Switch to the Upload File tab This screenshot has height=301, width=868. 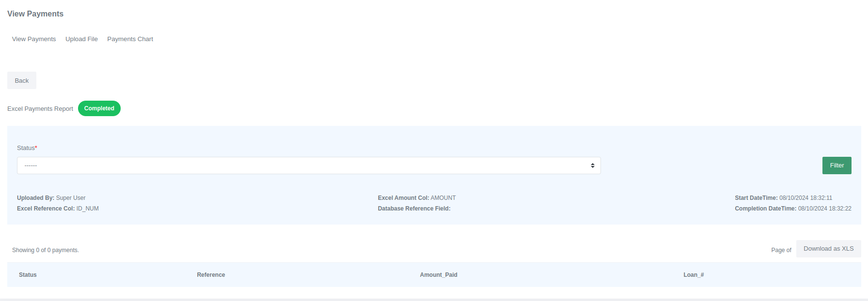point(81,39)
